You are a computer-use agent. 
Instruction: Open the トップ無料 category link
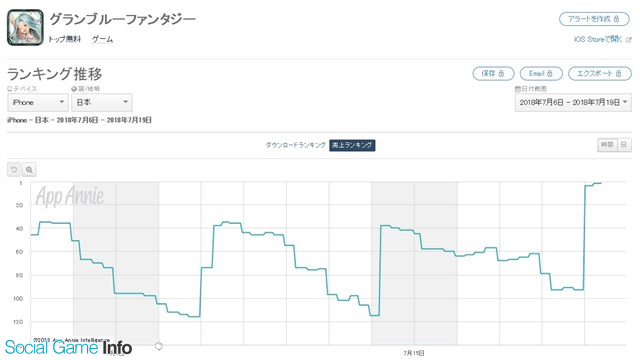tap(64, 39)
